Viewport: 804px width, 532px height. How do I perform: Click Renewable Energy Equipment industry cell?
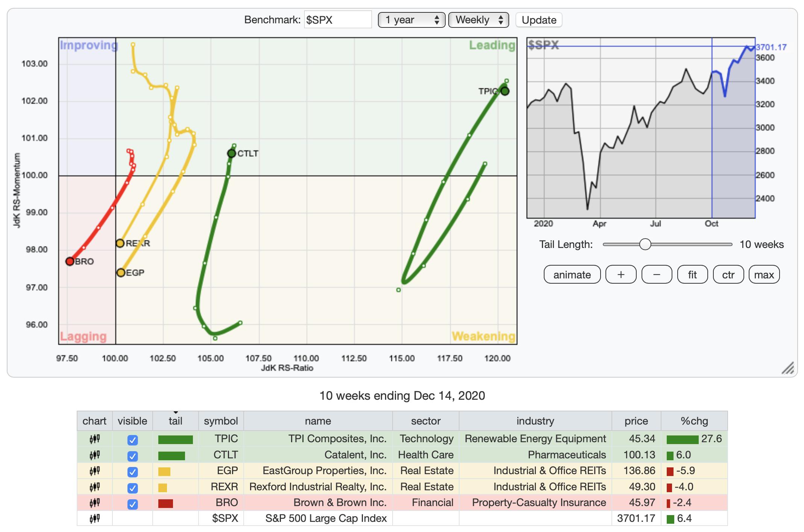(x=535, y=438)
